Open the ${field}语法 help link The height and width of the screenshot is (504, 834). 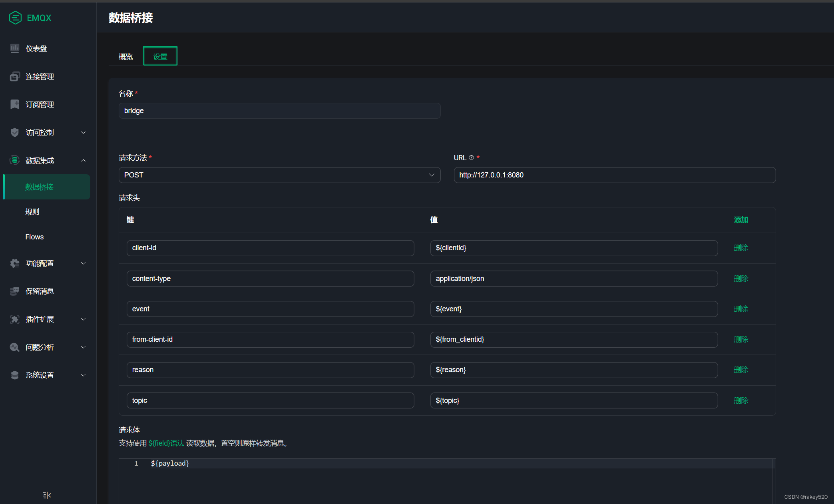(166, 443)
